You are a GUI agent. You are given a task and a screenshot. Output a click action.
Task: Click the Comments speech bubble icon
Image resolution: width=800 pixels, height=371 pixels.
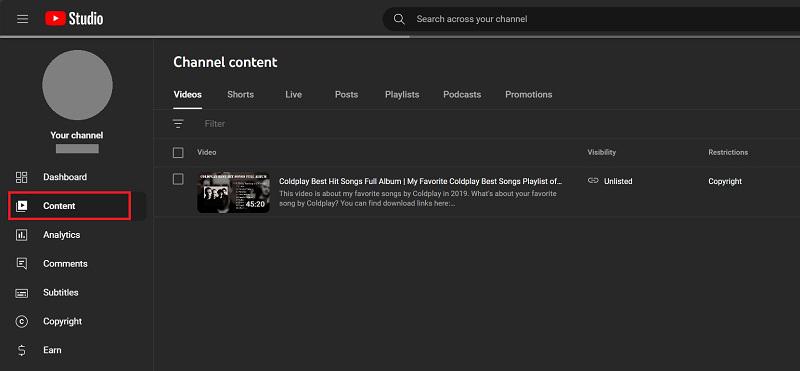pos(21,264)
